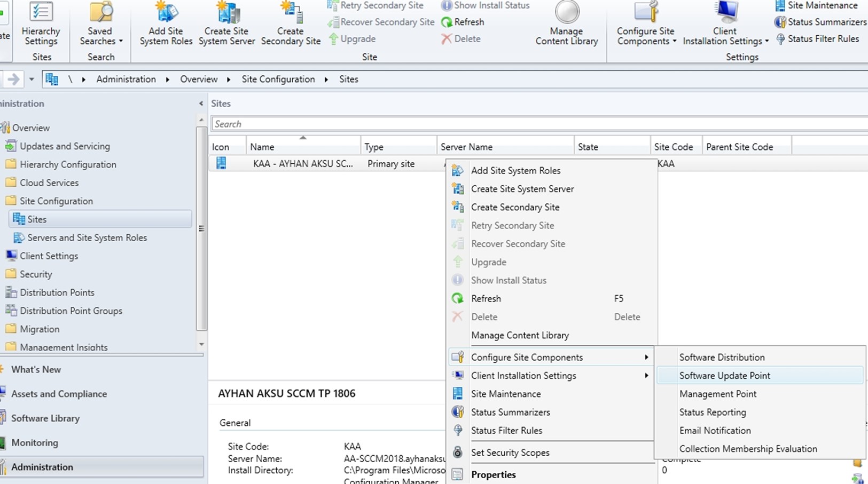
Task: Click Delete in ribbon
Action: 460,38
